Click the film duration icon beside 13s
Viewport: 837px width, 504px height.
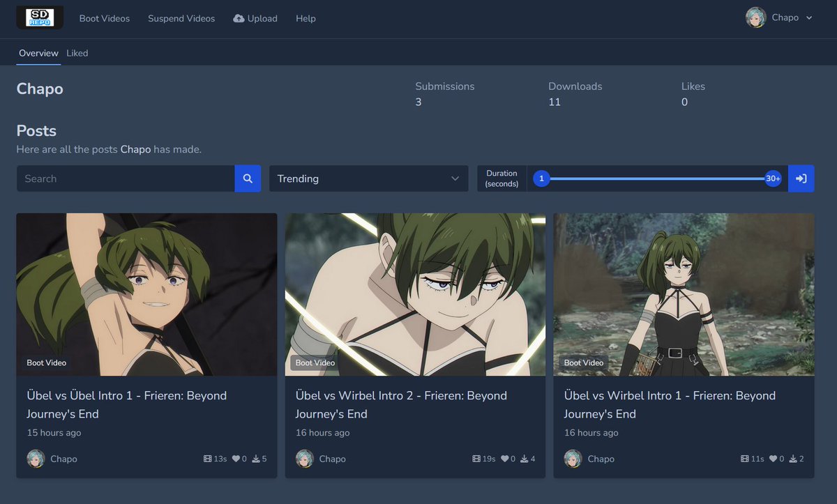click(x=208, y=459)
